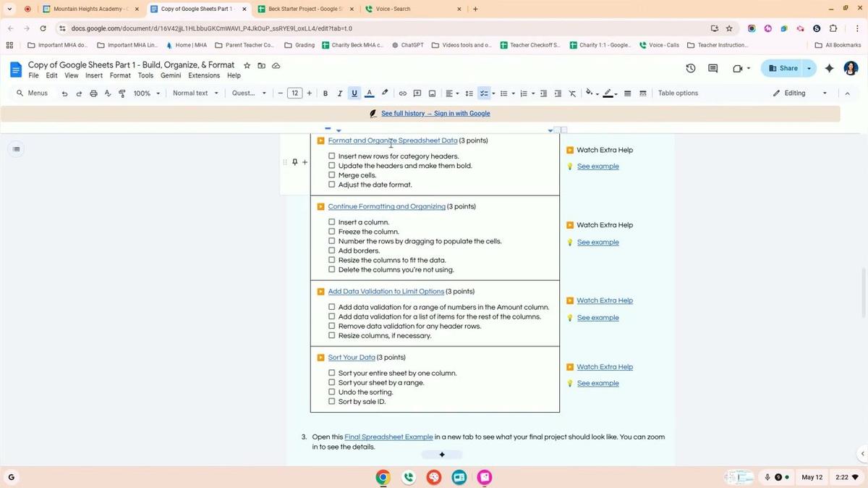The image size is (868, 488).
Task: Open the 'Normal text' style dropdown
Action: pyautogui.click(x=195, y=93)
